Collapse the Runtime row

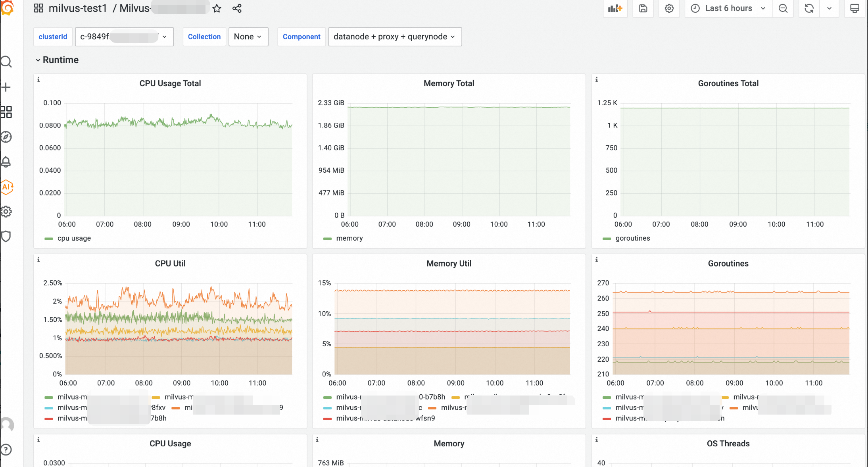[60, 60]
